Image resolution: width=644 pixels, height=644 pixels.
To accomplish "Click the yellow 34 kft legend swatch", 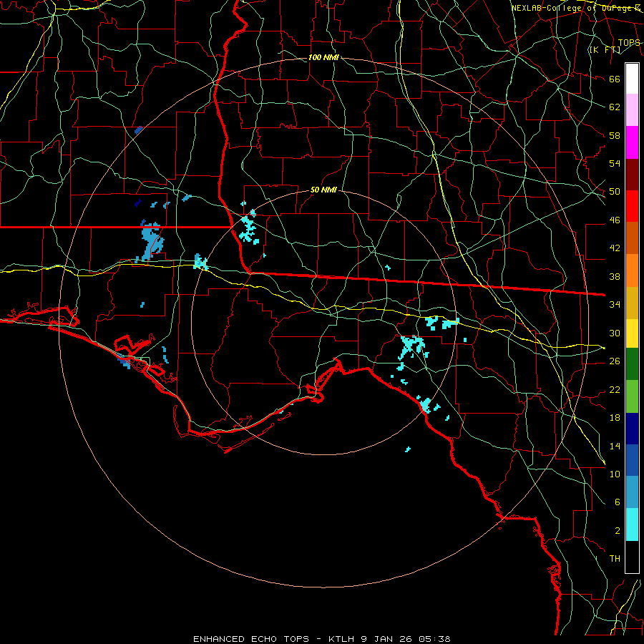I will pyautogui.click(x=632, y=333).
